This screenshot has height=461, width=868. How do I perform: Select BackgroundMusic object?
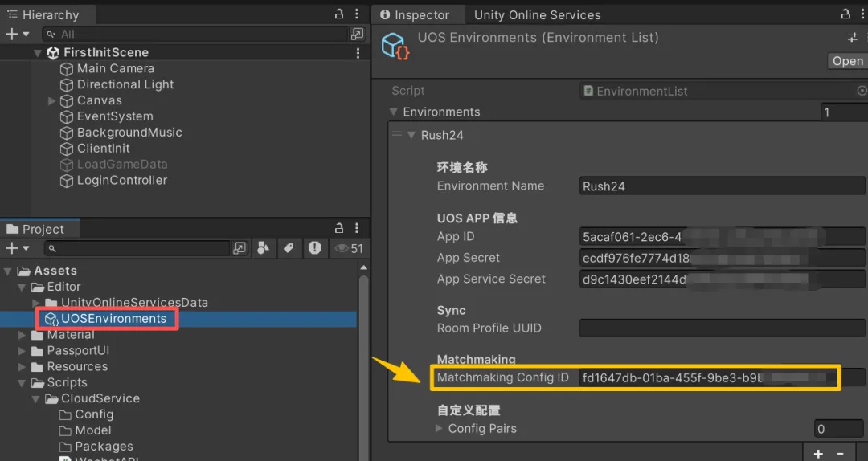[x=129, y=133]
